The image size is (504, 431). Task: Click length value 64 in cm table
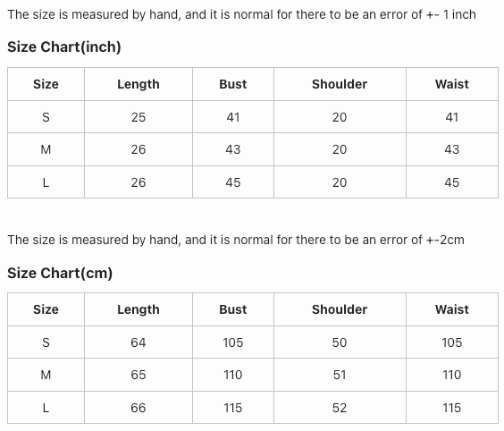(139, 342)
